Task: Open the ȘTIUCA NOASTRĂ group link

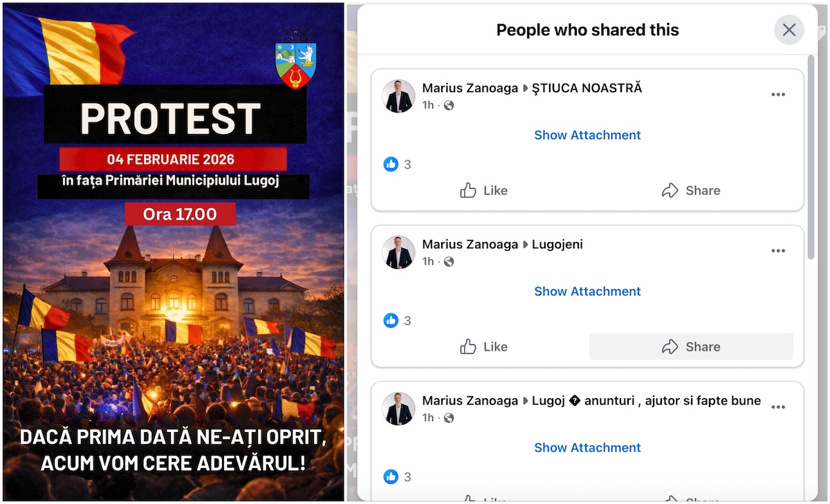Action: coord(587,88)
